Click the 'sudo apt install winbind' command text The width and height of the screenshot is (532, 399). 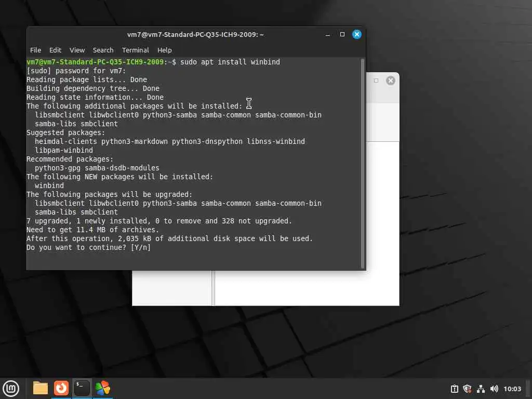(x=230, y=62)
